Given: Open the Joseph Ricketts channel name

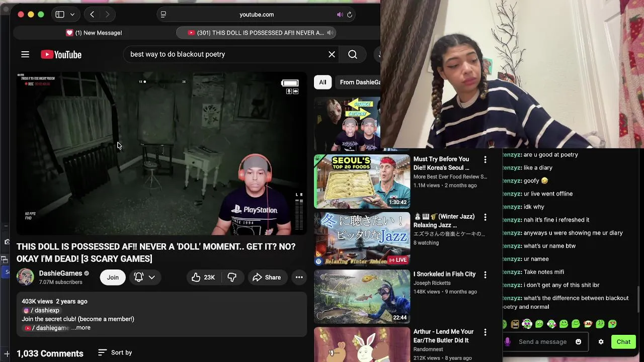Looking at the screenshot, I should (x=432, y=283).
